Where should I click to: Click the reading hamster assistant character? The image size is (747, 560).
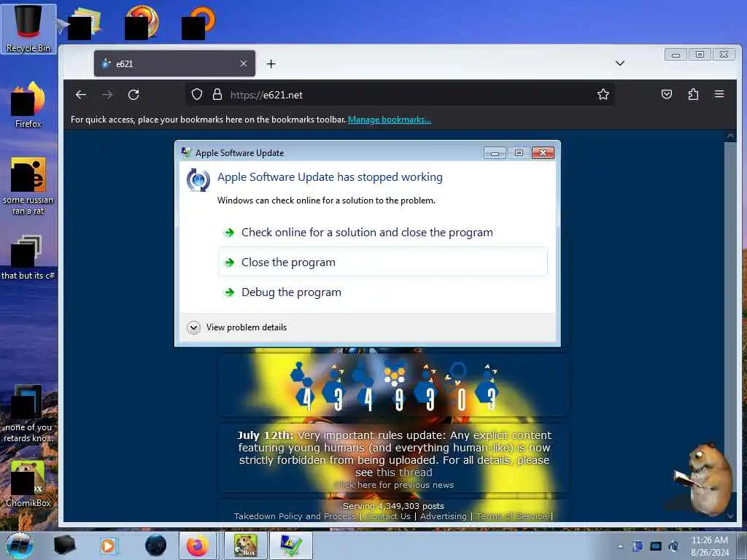705,478
